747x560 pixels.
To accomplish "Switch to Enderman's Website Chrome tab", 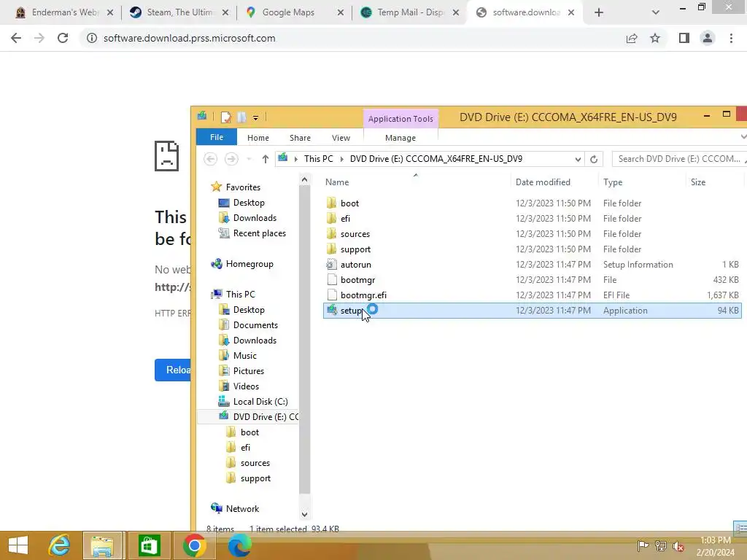I will point(65,12).
